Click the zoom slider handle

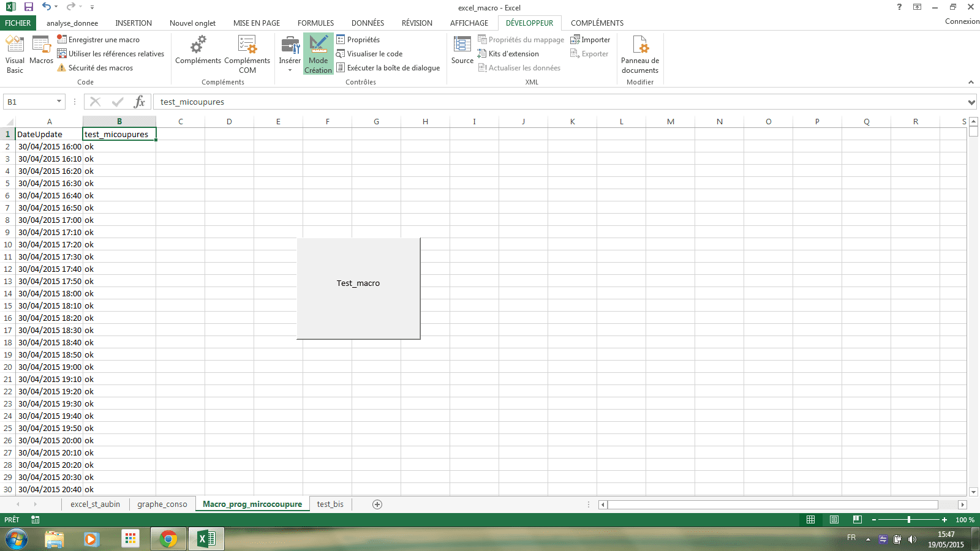909,520
